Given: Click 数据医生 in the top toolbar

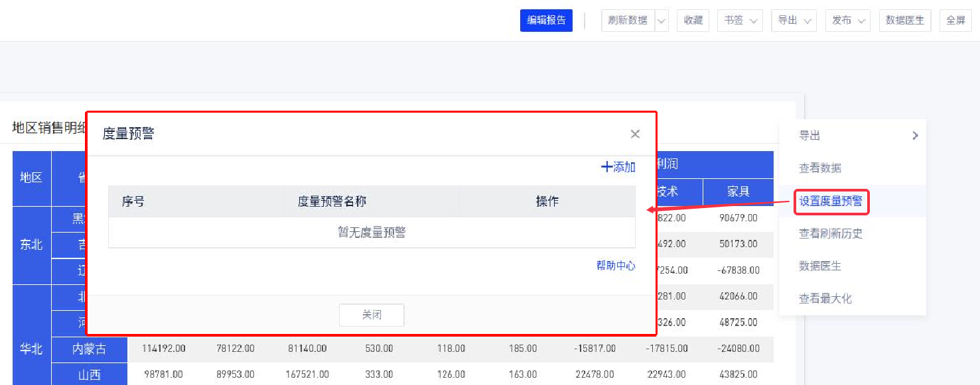Looking at the screenshot, I should pos(905,21).
